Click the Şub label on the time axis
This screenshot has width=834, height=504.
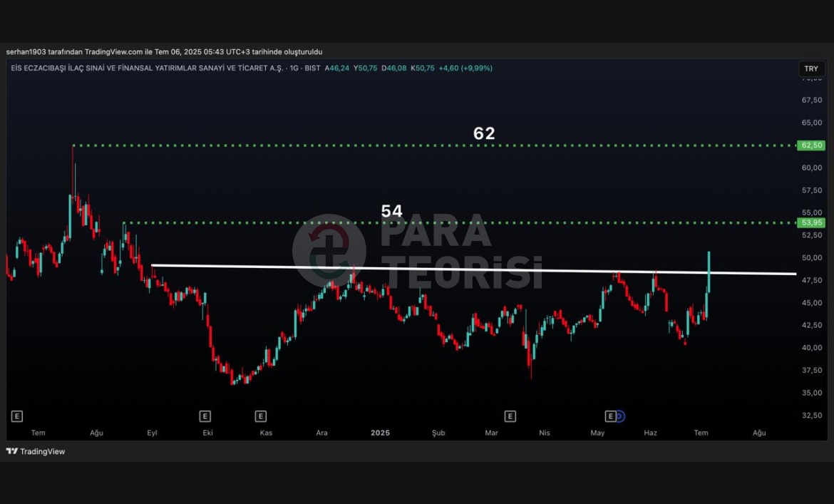(438, 433)
